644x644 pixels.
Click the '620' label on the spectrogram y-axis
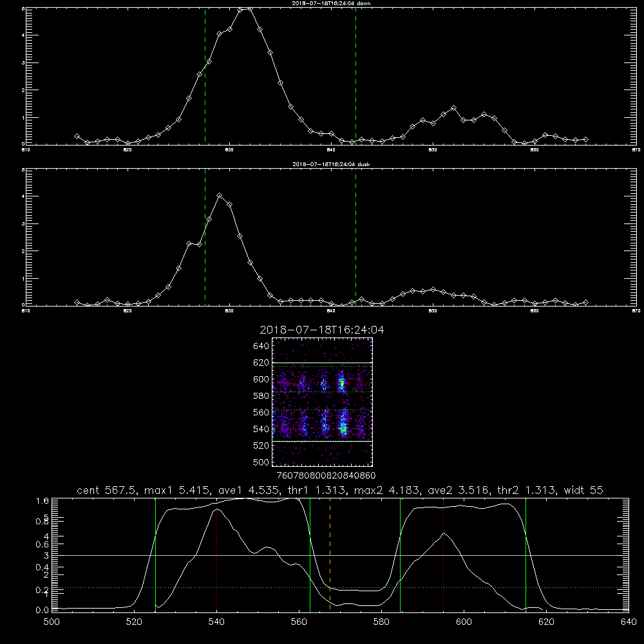pos(261,363)
